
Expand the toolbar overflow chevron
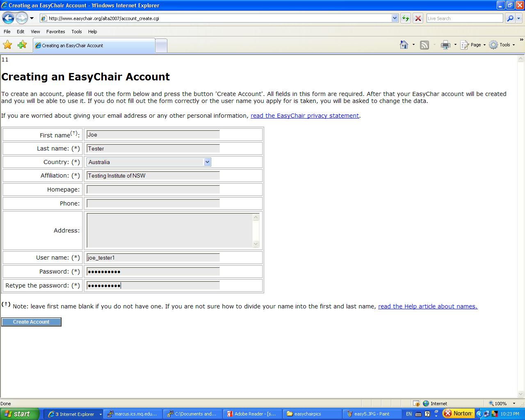point(522,40)
